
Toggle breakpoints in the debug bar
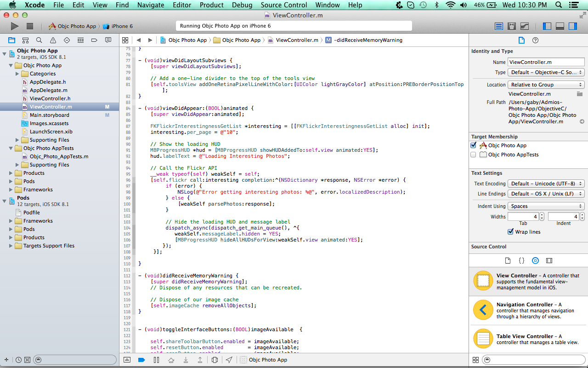pos(141,360)
